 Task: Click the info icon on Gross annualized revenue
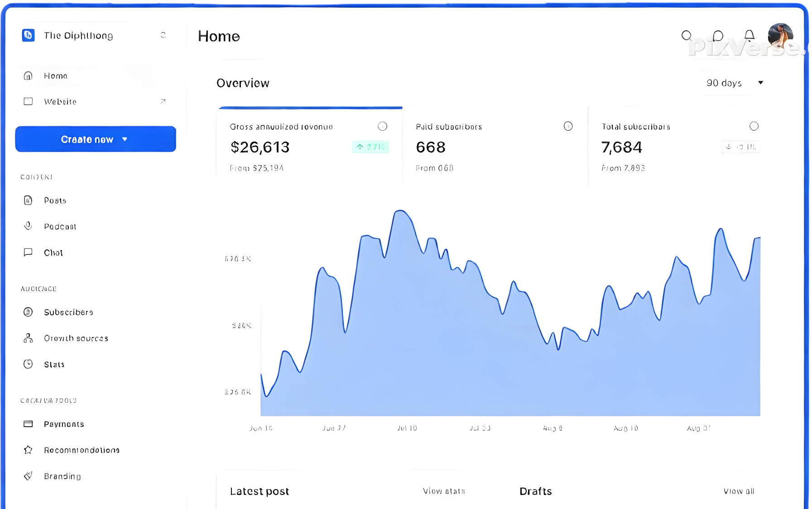[383, 126]
